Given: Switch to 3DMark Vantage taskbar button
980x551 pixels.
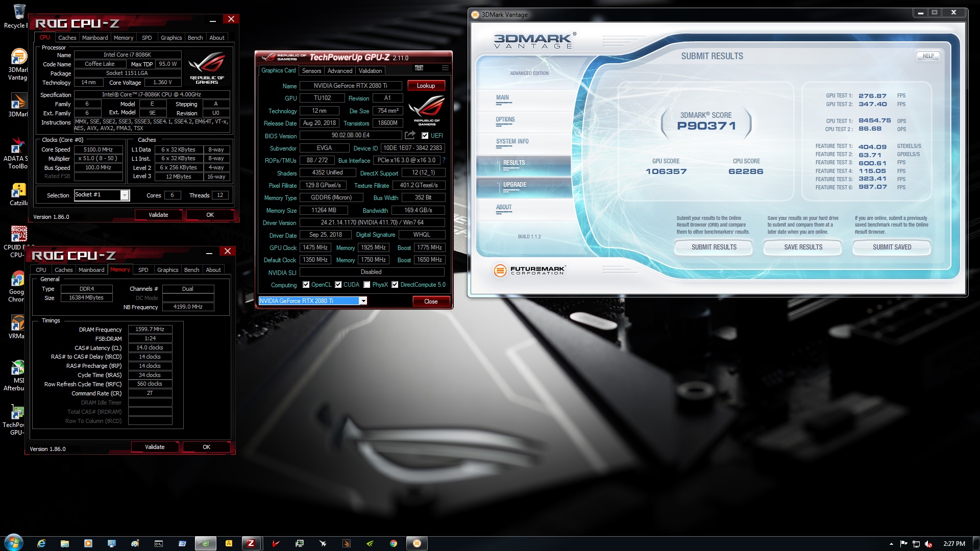Looking at the screenshot, I should tap(417, 543).
